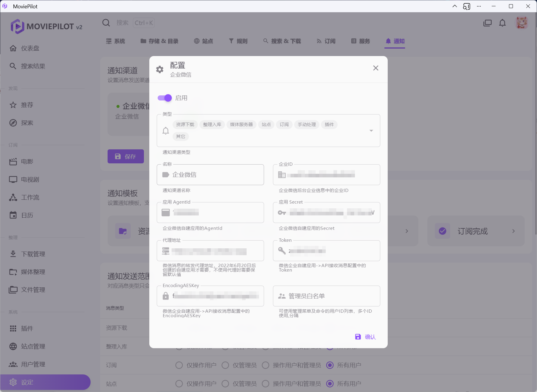Expand the 类型 notification type dropdown
Viewport: 537px width, 392px height.
[x=371, y=131]
